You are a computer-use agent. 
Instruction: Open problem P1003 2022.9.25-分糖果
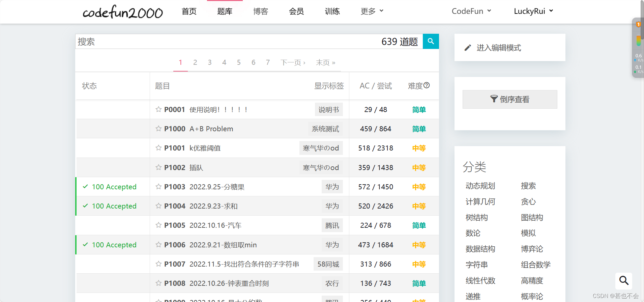pyautogui.click(x=204, y=187)
